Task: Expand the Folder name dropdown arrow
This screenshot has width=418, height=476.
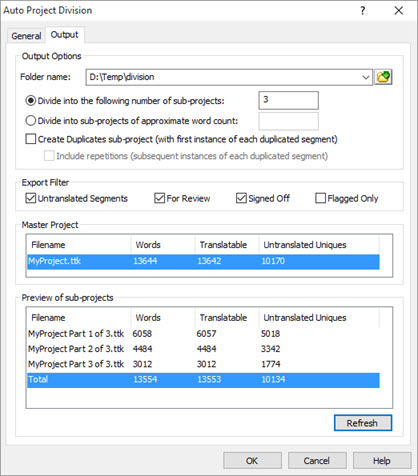Action: coord(366,77)
